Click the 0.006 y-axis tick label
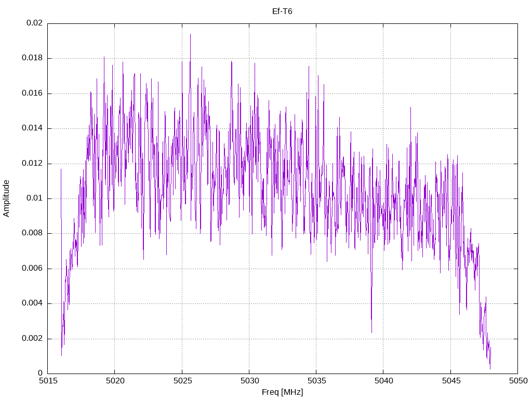 (32, 269)
